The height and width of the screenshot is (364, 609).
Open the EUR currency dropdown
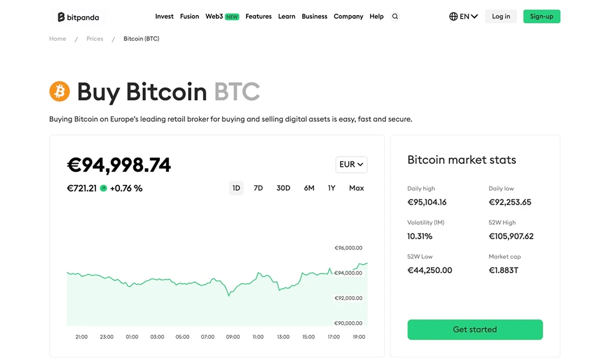pos(351,164)
